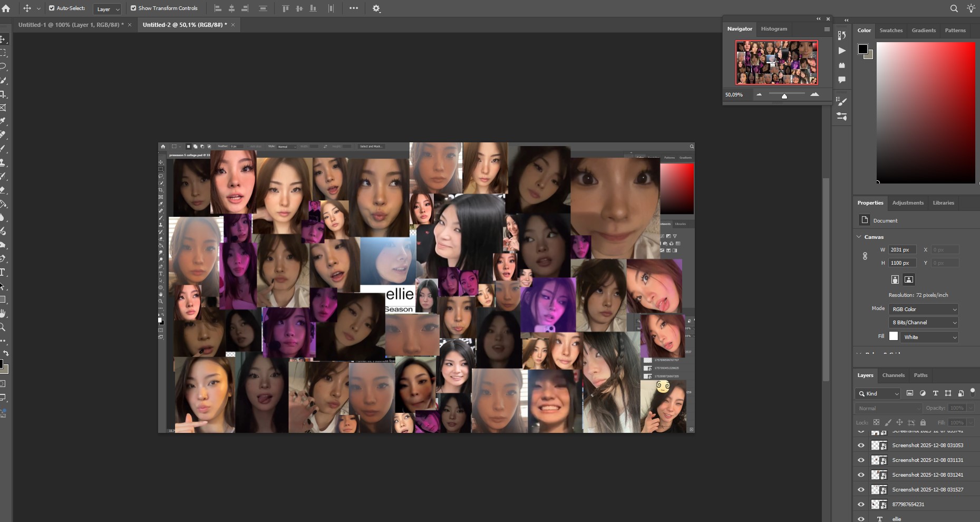Open the Comments panel icon
980x522 pixels.
pyautogui.click(x=842, y=80)
